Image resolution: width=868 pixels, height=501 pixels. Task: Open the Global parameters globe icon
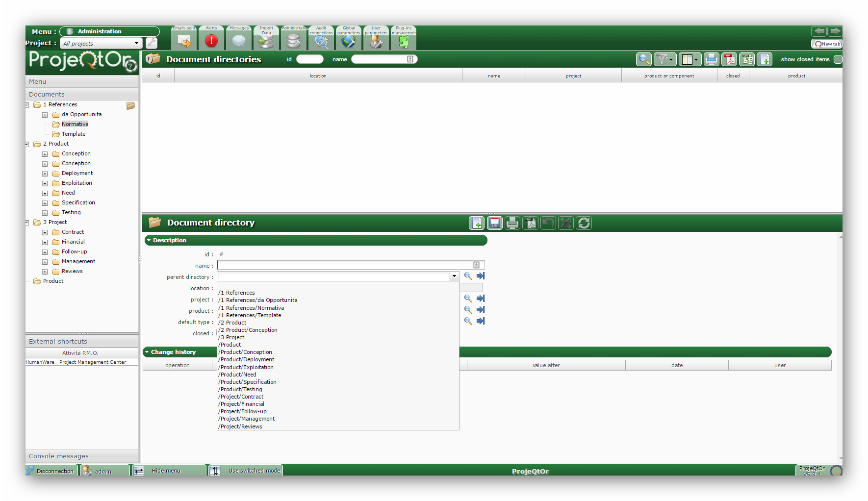(x=349, y=42)
